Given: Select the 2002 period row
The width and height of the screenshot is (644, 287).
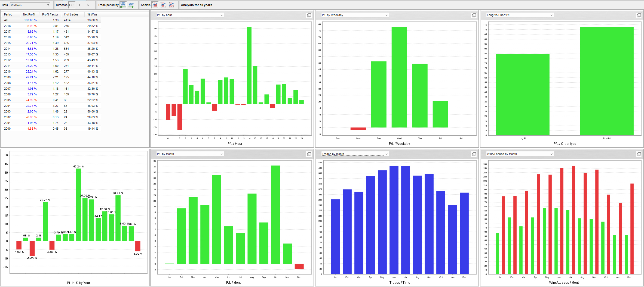Looking at the screenshot, I should 51,117.
